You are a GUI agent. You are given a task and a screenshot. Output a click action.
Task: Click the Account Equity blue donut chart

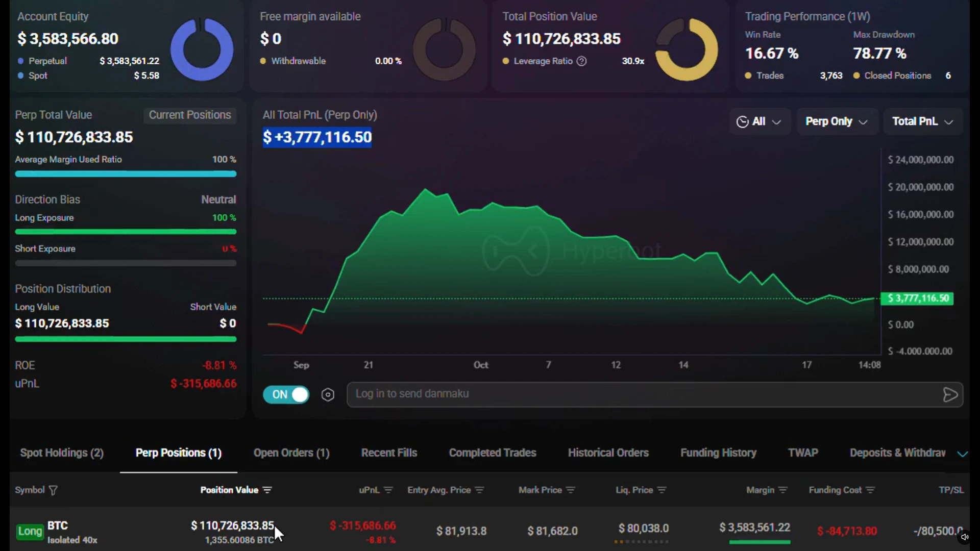(x=202, y=49)
